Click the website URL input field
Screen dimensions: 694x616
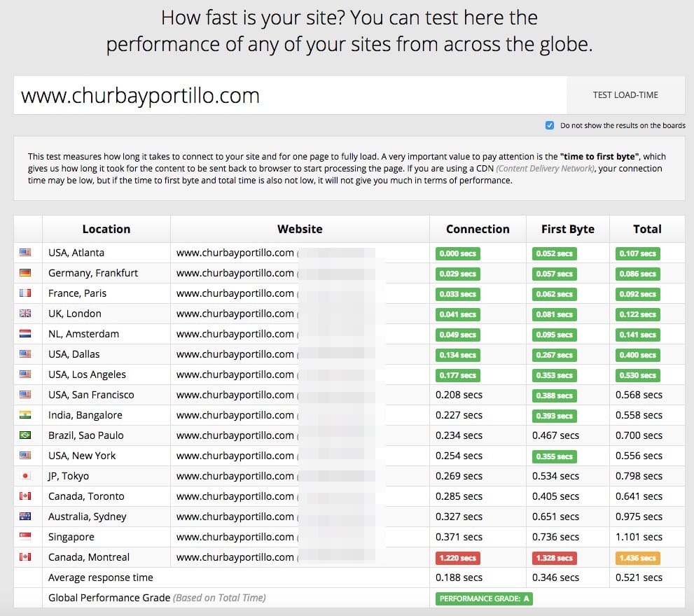[x=290, y=95]
